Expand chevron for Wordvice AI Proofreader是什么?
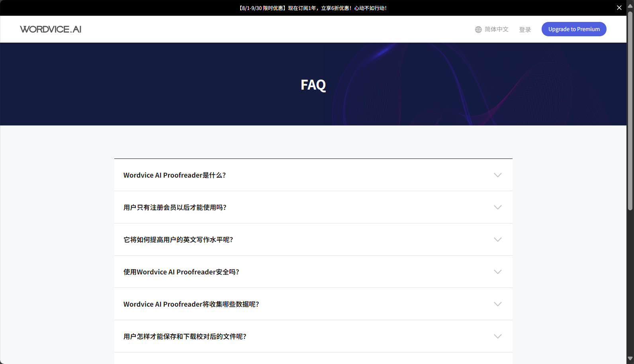The height and width of the screenshot is (364, 634). (498, 175)
